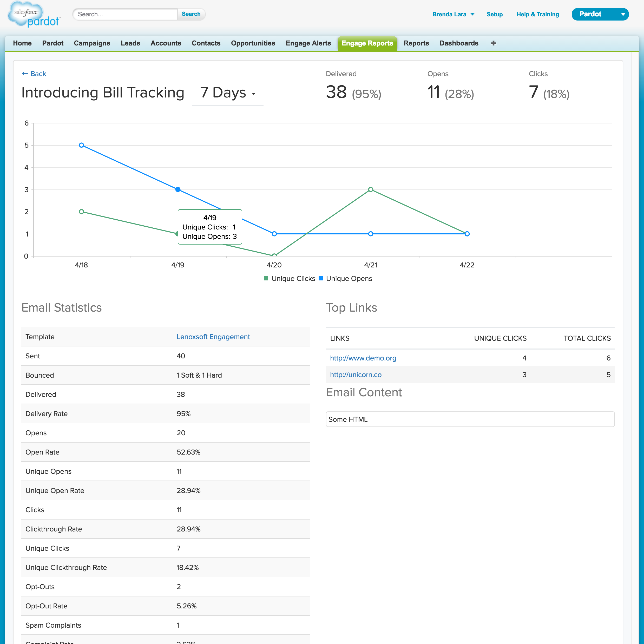Click Help & Training in the header
Screen dimensions: 644x644
click(x=537, y=14)
